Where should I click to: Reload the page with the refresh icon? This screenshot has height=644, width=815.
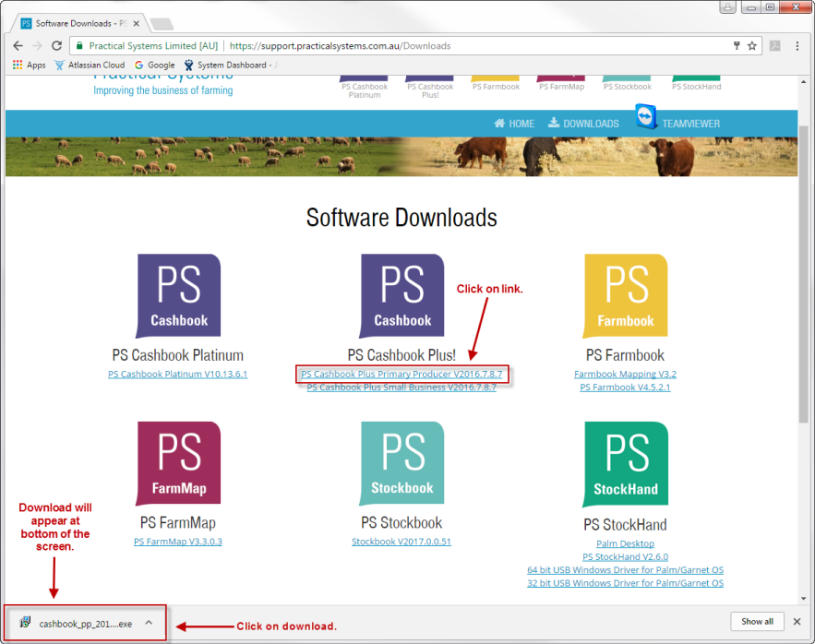pyautogui.click(x=56, y=46)
